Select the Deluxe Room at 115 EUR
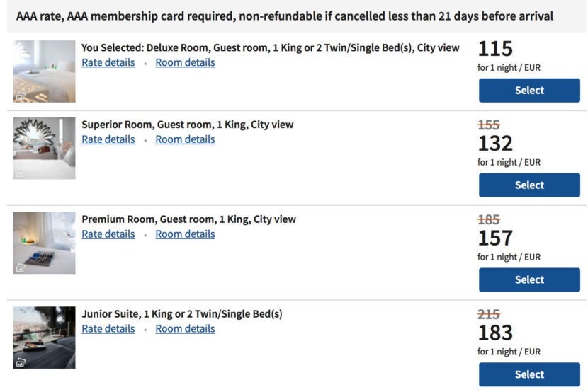The height and width of the screenshot is (392, 588). click(529, 91)
